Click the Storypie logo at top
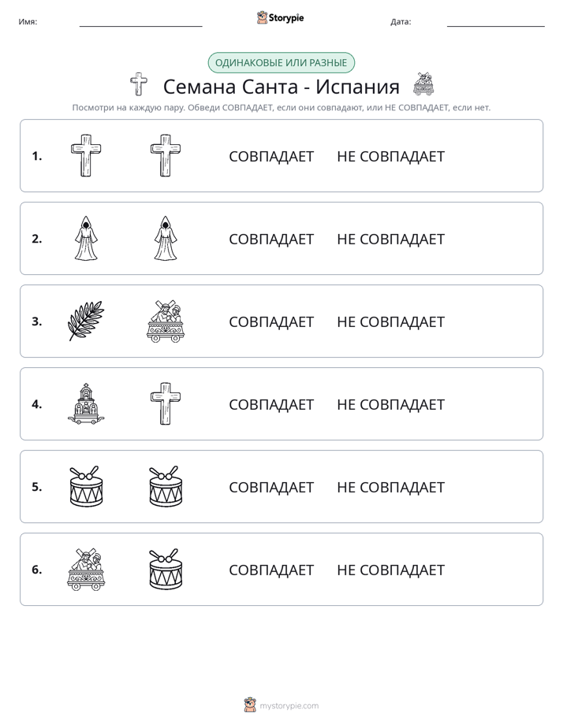 (x=280, y=17)
